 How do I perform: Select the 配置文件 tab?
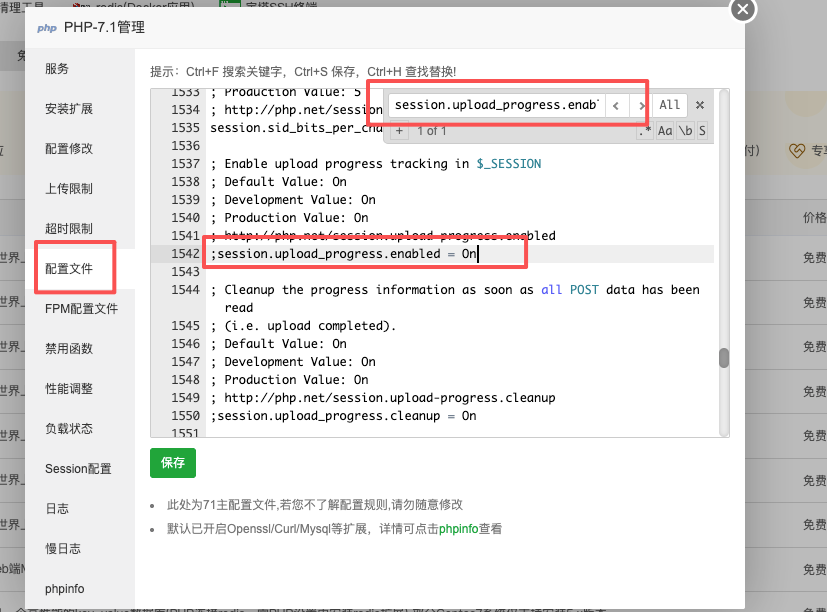pyautogui.click(x=69, y=269)
